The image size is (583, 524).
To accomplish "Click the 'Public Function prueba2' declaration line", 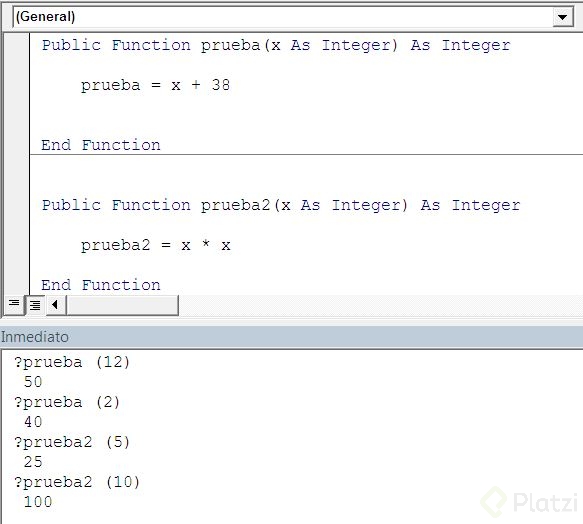I will (x=281, y=205).
